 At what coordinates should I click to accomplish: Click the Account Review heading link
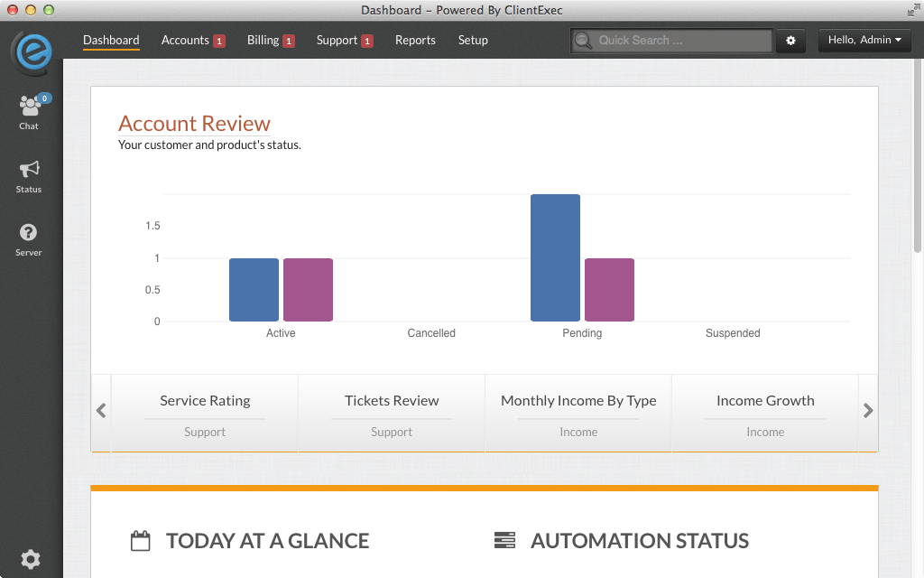coord(194,124)
